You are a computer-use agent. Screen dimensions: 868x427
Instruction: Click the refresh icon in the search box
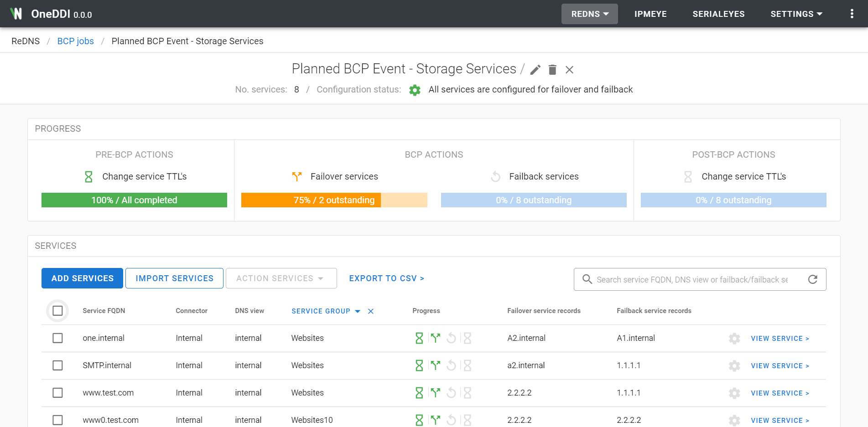[812, 279]
